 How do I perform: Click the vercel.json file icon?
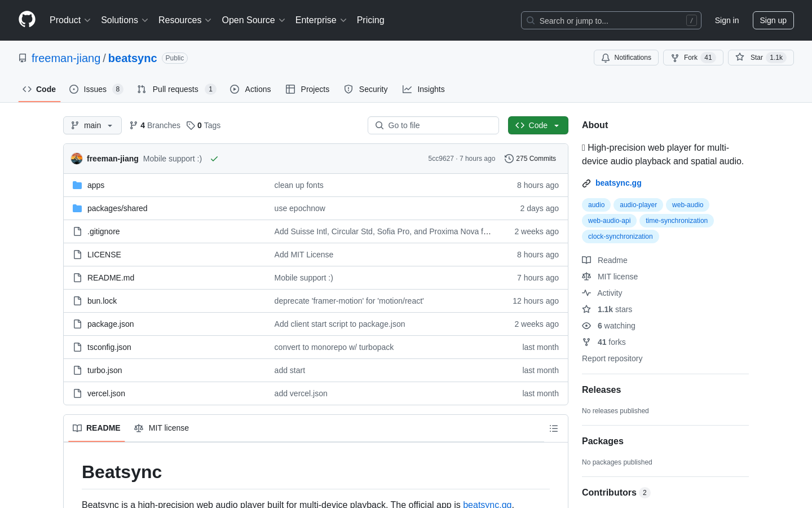tap(77, 393)
